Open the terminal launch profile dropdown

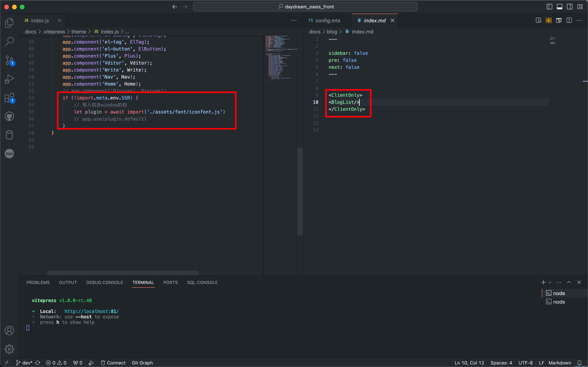pyautogui.click(x=550, y=282)
